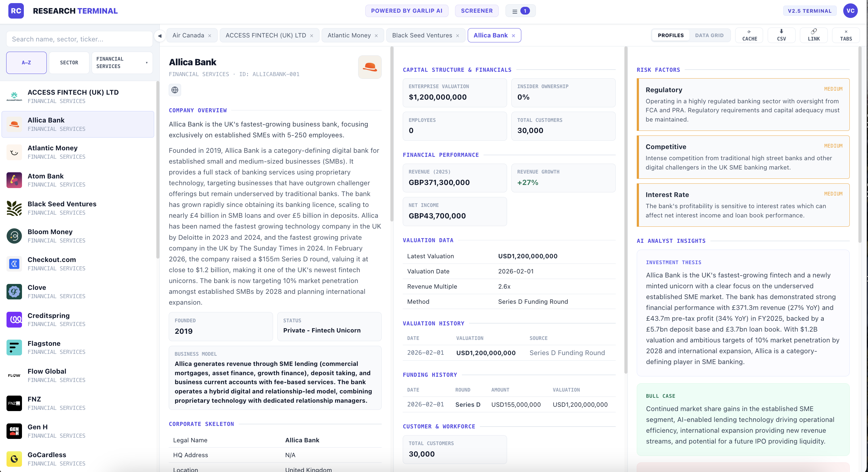Click the Atlantic Money smile logo
The width and height of the screenshot is (868, 472).
point(14,152)
